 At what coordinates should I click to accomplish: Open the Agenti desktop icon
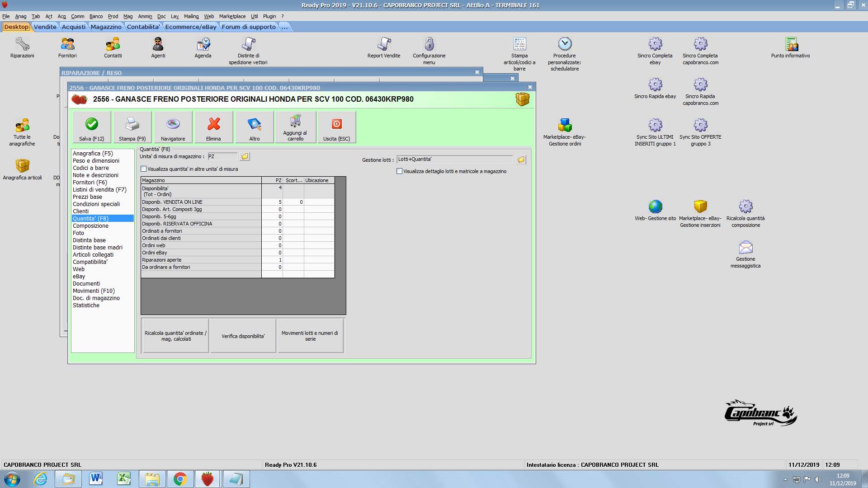(158, 47)
